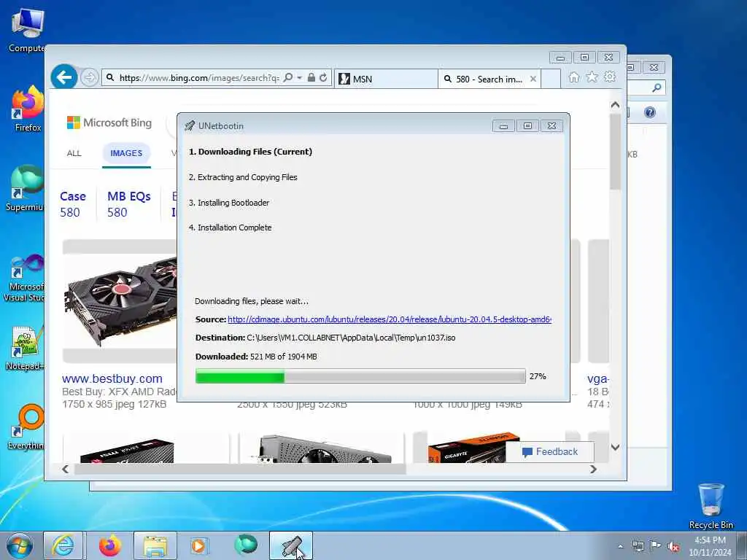Image resolution: width=747 pixels, height=560 pixels.
Task: Open the MB EQs 580 related search
Action: [128, 204]
